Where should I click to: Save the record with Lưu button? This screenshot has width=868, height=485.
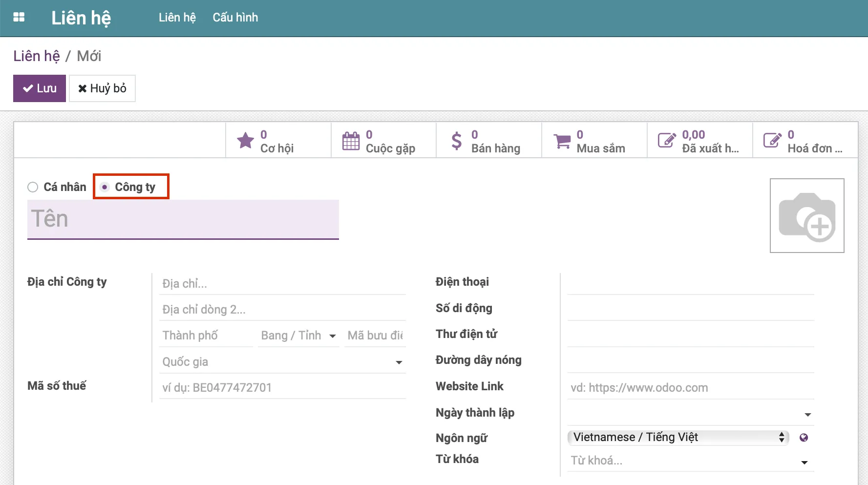(x=40, y=88)
